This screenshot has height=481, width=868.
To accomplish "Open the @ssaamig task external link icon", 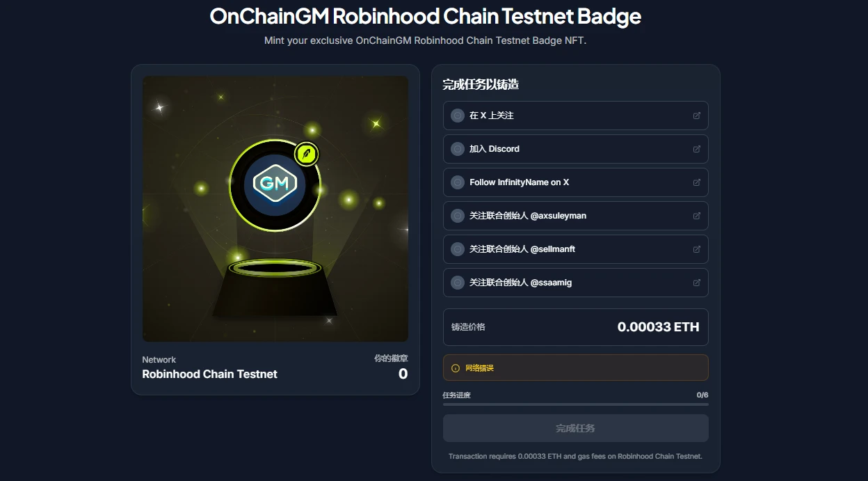I will 697,283.
